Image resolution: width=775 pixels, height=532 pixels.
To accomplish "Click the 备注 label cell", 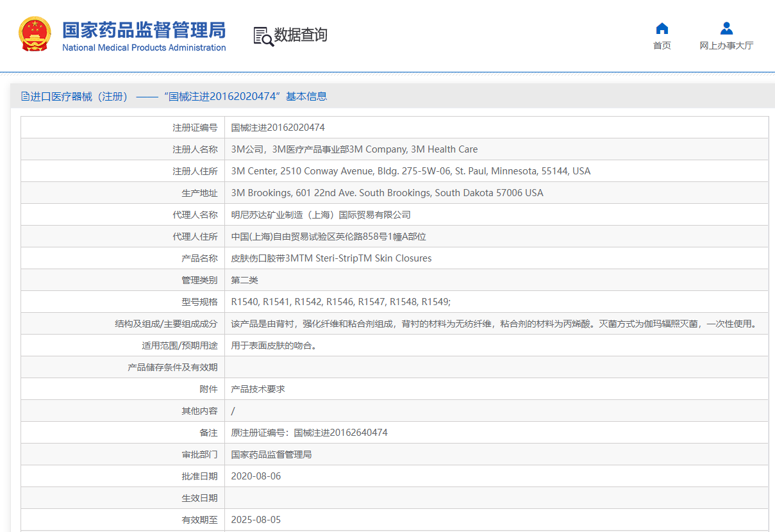I will 123,433.
